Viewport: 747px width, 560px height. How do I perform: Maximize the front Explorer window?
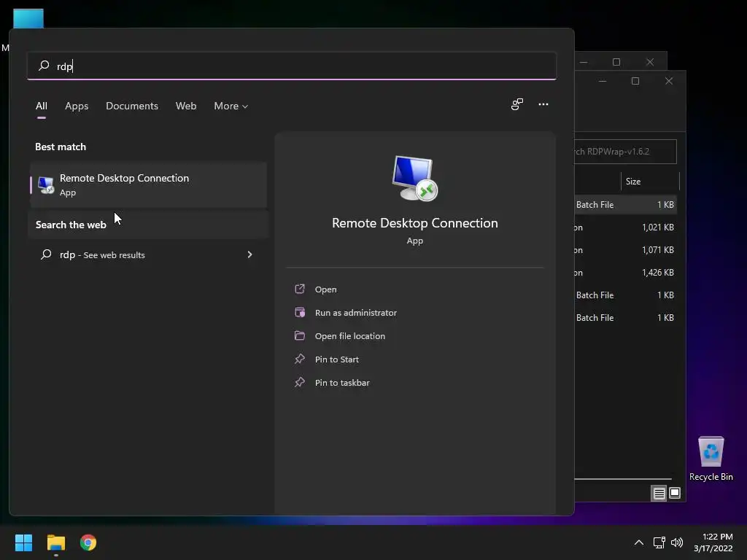click(635, 82)
